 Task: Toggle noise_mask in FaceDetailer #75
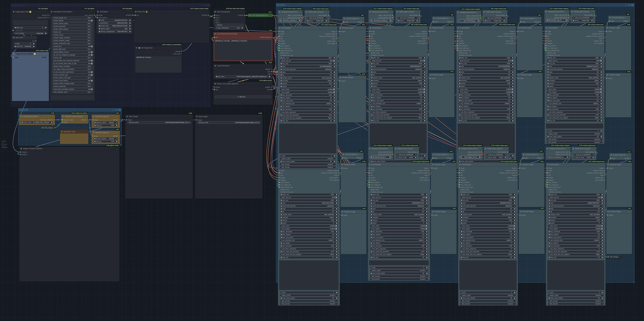(308, 89)
